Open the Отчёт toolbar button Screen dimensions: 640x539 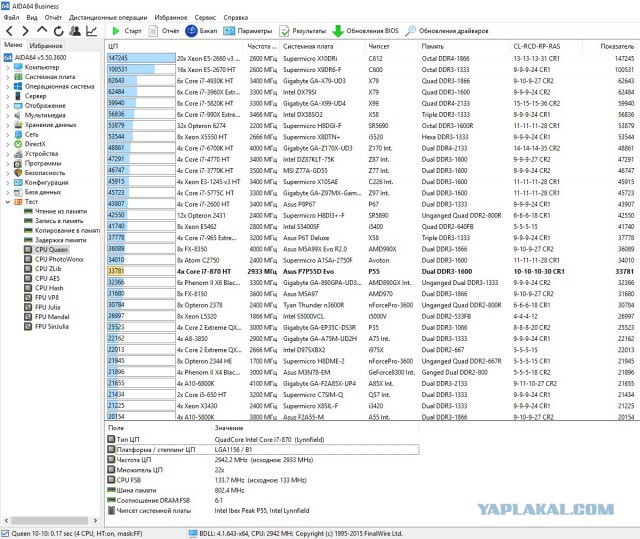tap(164, 31)
